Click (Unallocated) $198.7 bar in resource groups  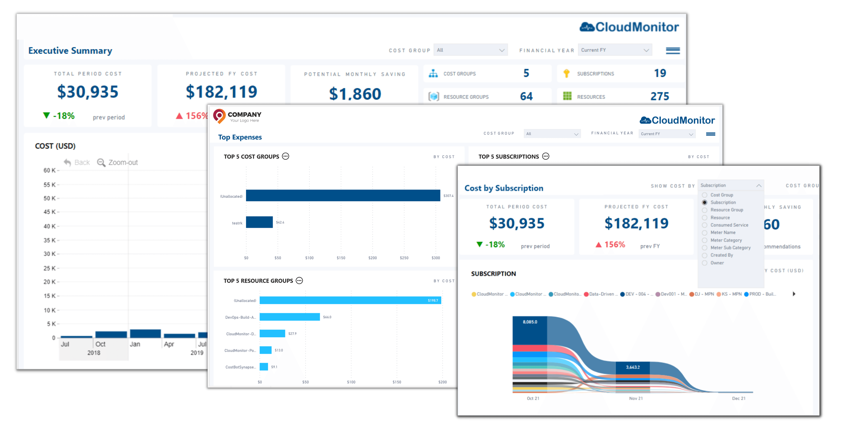(x=350, y=300)
